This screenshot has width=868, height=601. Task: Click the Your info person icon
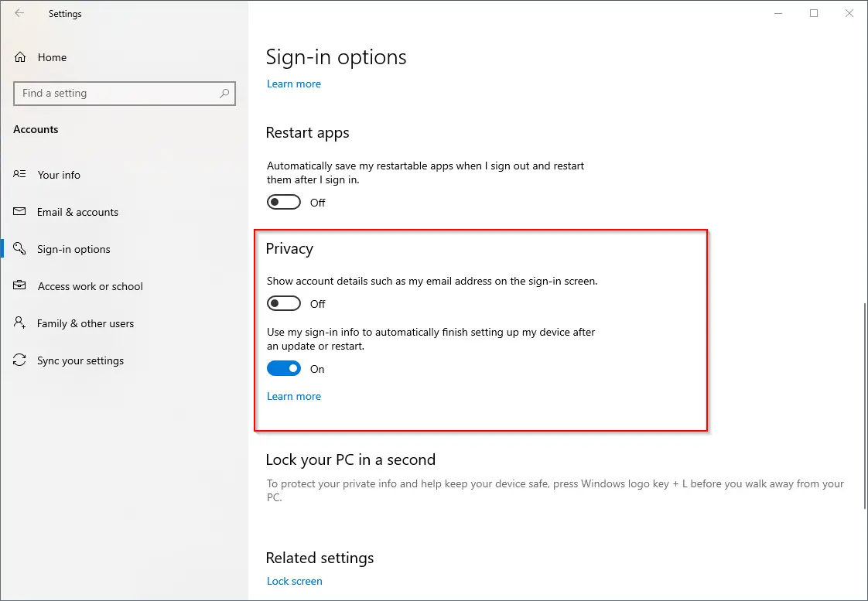(x=19, y=174)
